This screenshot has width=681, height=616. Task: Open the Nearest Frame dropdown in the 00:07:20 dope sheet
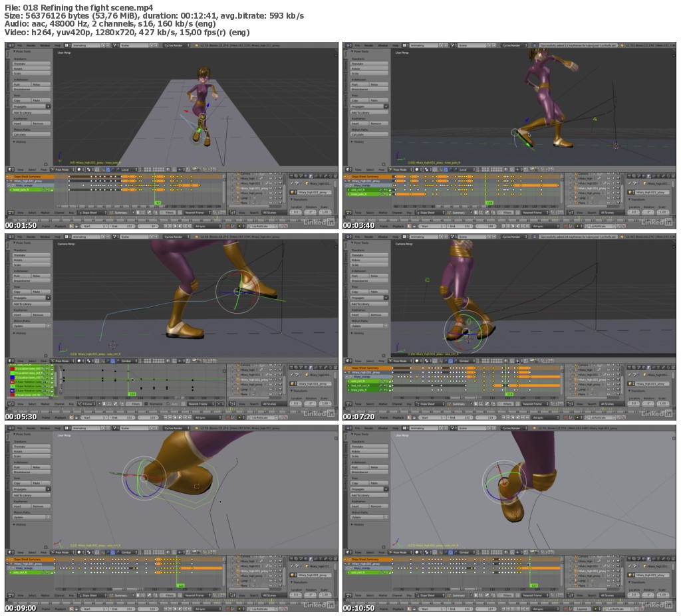tap(536, 404)
